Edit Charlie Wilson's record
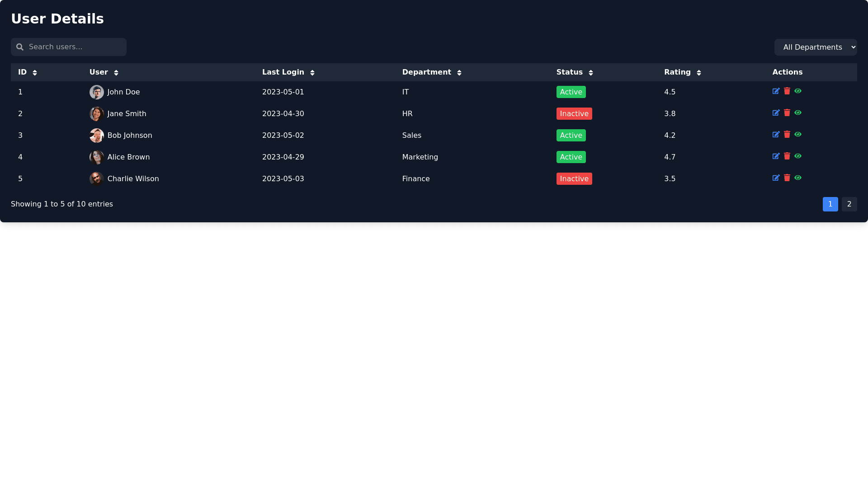The height and width of the screenshot is (488, 868). [776, 178]
